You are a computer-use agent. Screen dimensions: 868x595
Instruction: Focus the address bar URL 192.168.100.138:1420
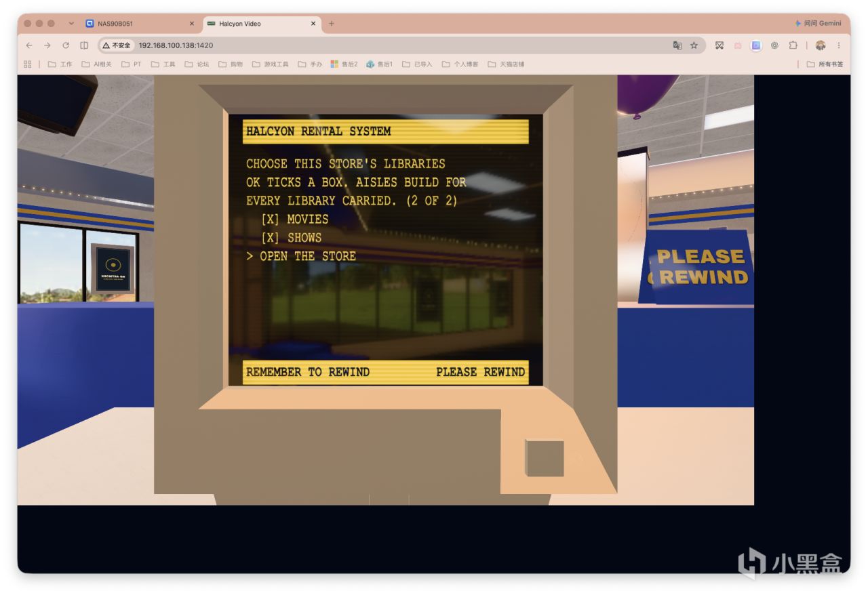click(x=176, y=45)
